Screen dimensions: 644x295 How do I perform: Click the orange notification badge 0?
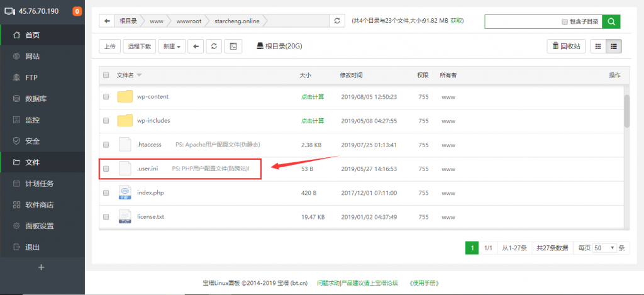(x=77, y=11)
